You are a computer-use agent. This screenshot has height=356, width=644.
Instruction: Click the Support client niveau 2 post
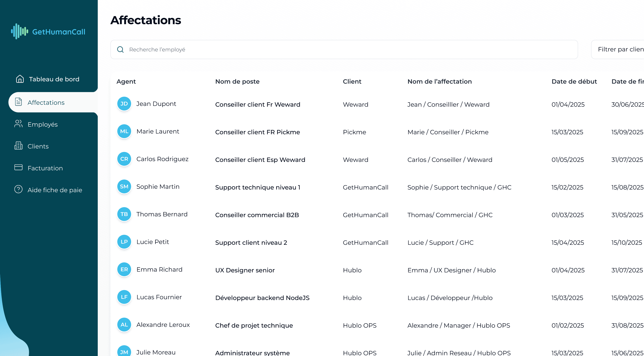point(251,243)
